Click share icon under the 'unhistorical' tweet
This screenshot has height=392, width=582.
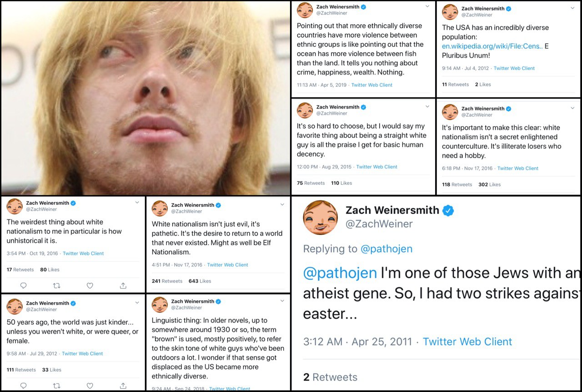tap(123, 286)
